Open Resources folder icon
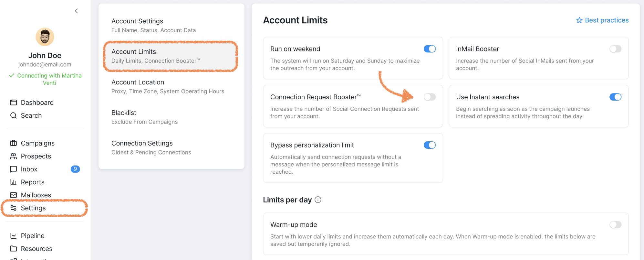Viewport: 644px width, 260px height. (x=13, y=249)
